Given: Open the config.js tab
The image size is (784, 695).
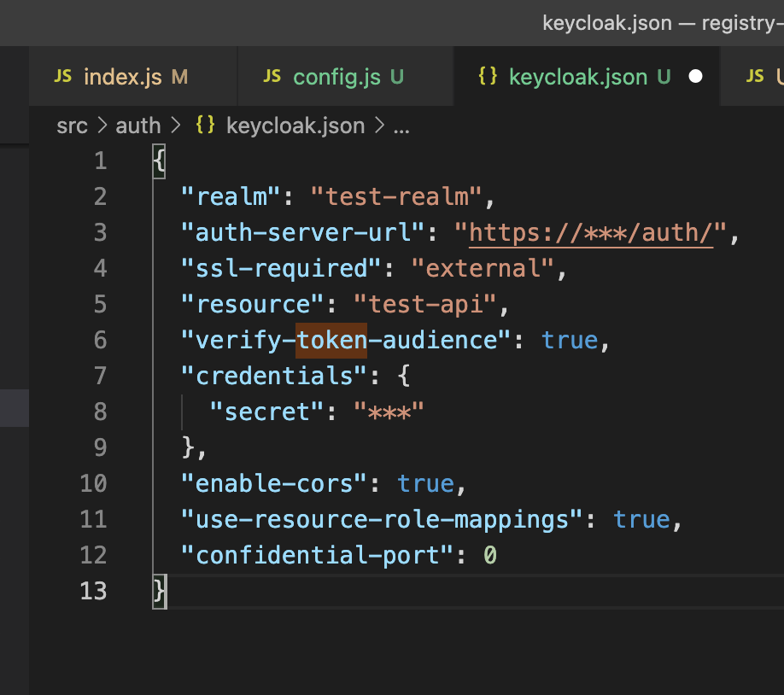Looking at the screenshot, I should tap(346, 77).
